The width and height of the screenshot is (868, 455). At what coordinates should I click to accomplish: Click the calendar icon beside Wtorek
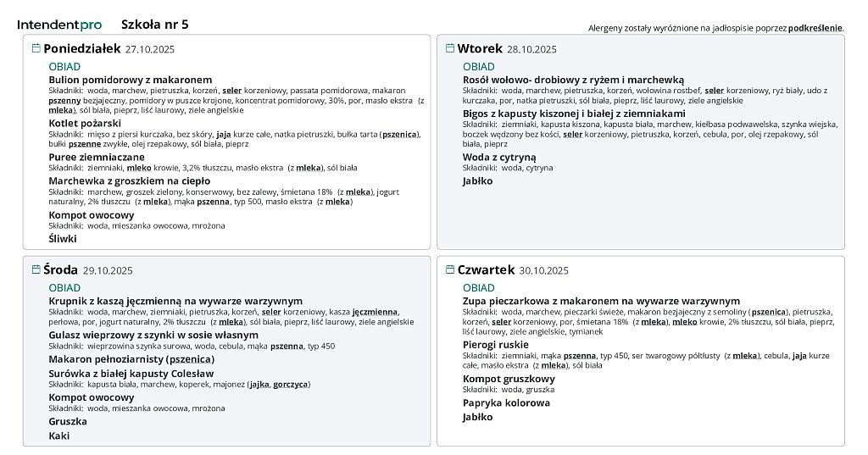[x=450, y=48]
